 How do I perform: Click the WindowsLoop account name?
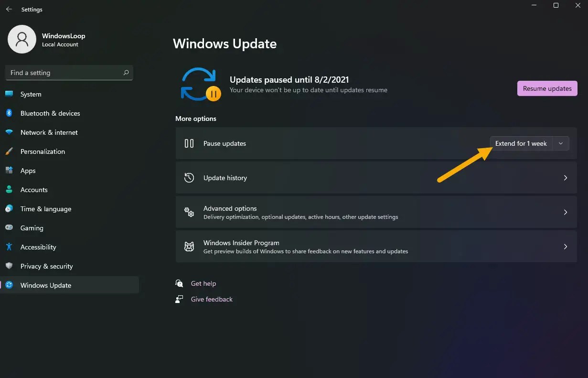coord(64,36)
